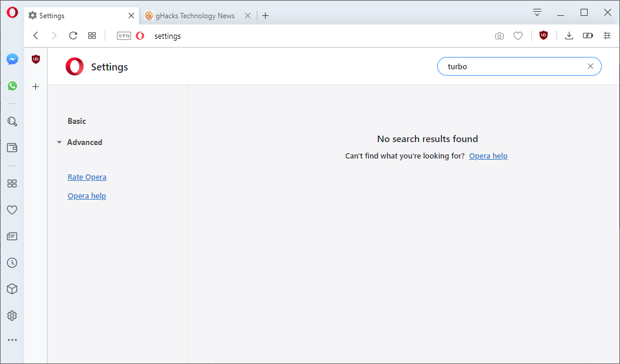Open Settings gear in the sidebar
This screenshot has width=620, height=364.
12,315
